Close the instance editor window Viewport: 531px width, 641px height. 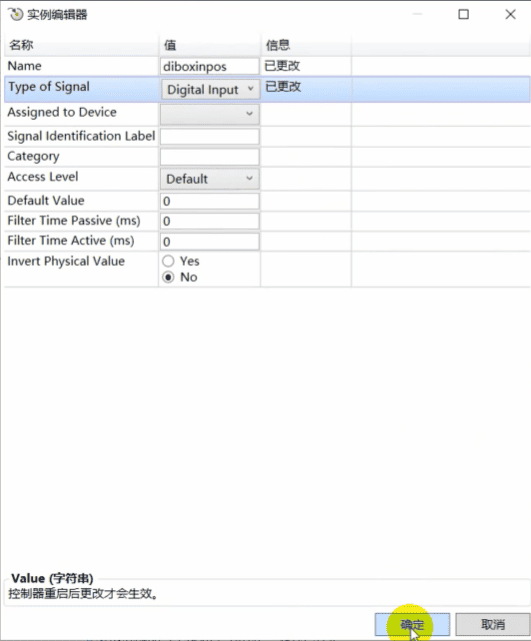510,15
